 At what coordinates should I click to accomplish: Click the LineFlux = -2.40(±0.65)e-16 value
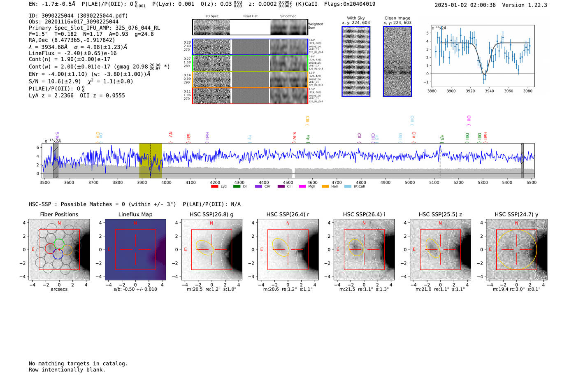tap(73, 53)
